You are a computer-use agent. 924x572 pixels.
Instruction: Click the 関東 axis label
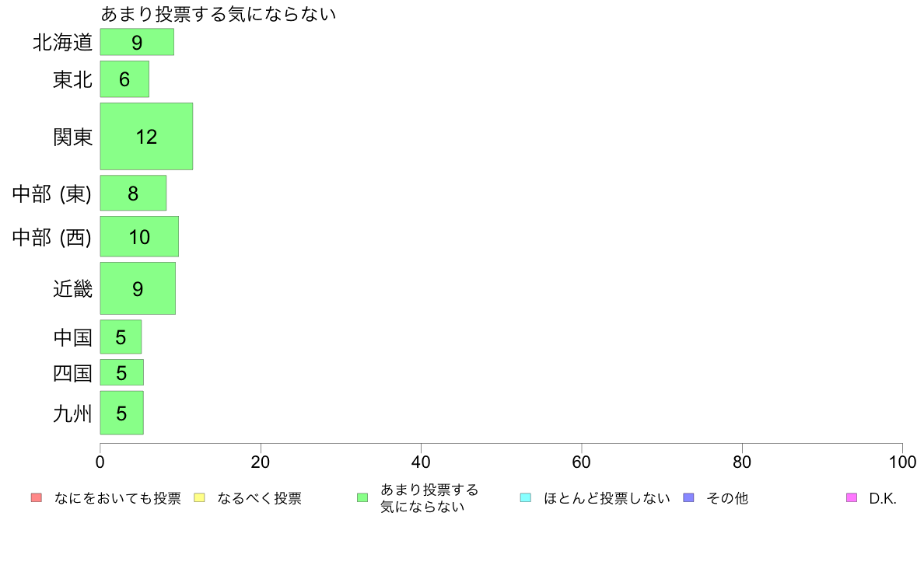pos(72,137)
